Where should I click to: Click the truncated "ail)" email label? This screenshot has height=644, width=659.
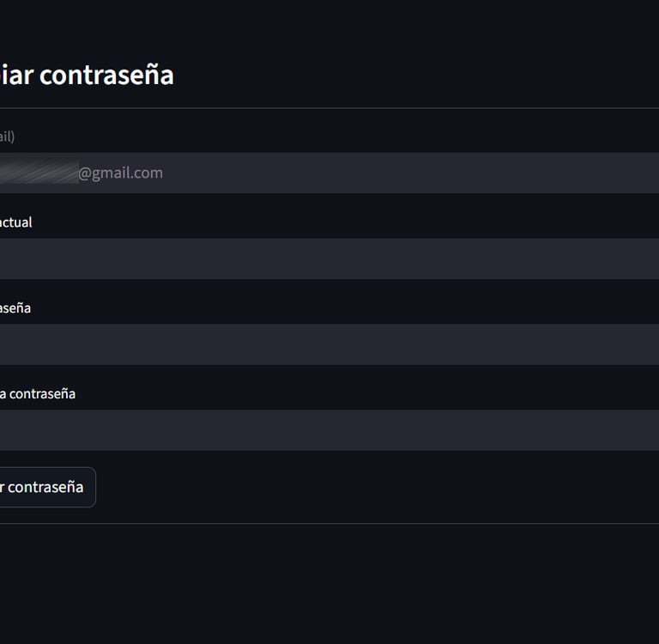click(x=7, y=137)
